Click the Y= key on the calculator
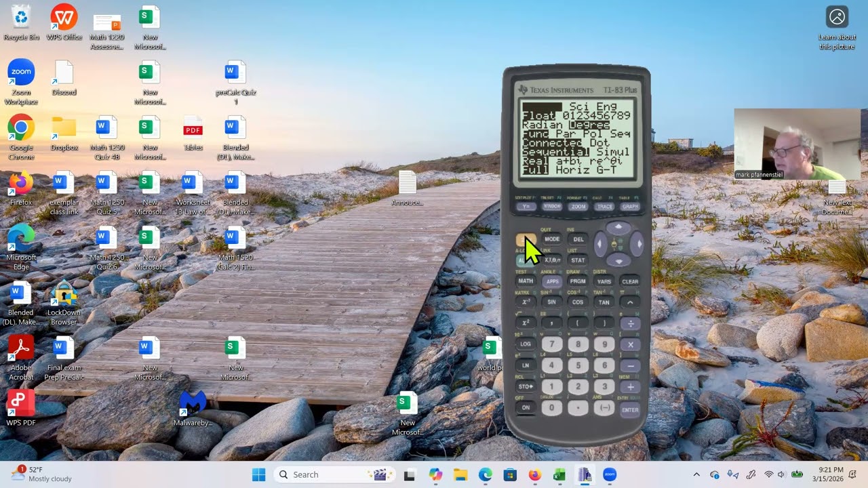868x488 pixels. 526,207
